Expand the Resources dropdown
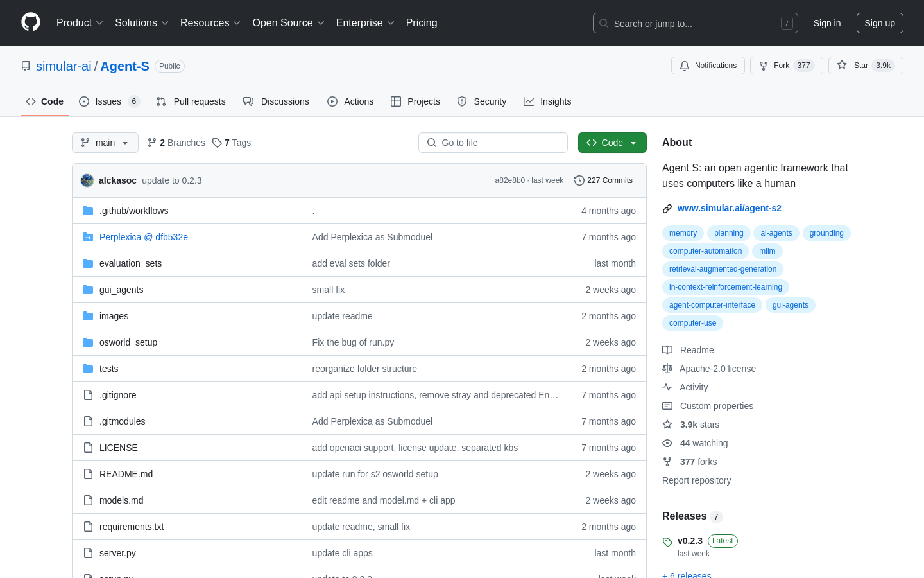924x578 pixels. tap(210, 22)
